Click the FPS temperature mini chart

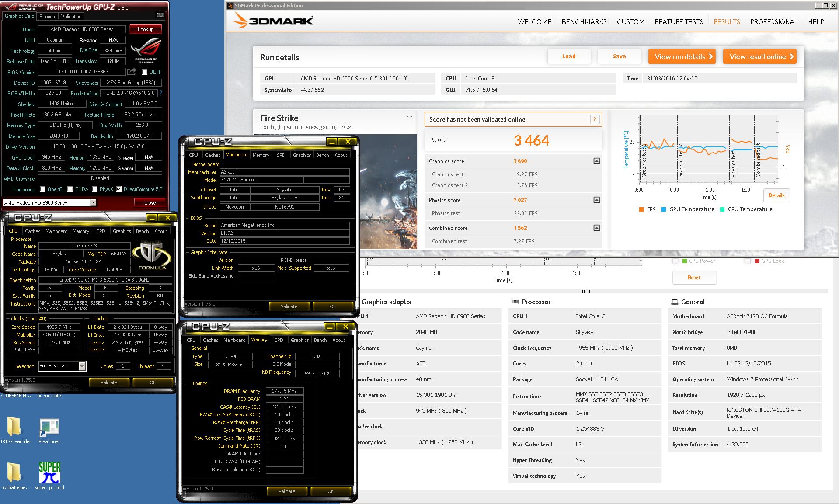point(708,149)
